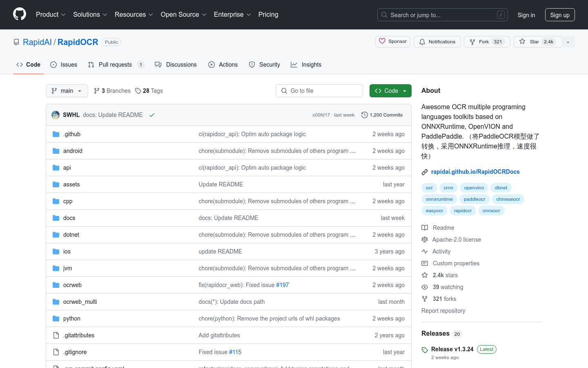Open Release v1.3.24
This screenshot has height=368, width=588.
(x=452, y=349)
